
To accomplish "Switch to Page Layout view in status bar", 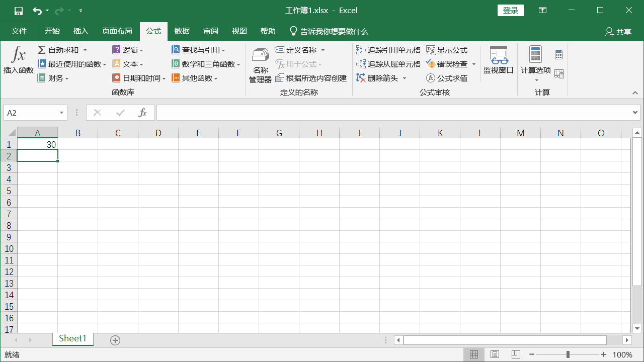I will [495, 354].
